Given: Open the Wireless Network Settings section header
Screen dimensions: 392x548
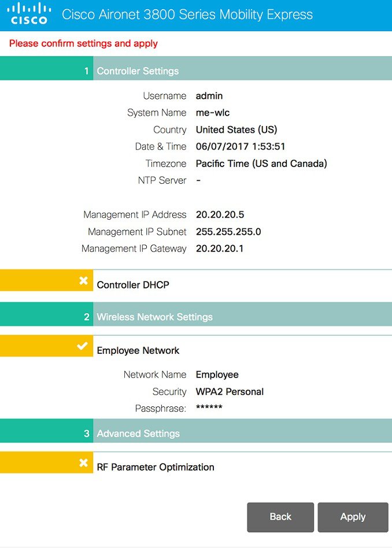Looking at the screenshot, I should point(196,314).
